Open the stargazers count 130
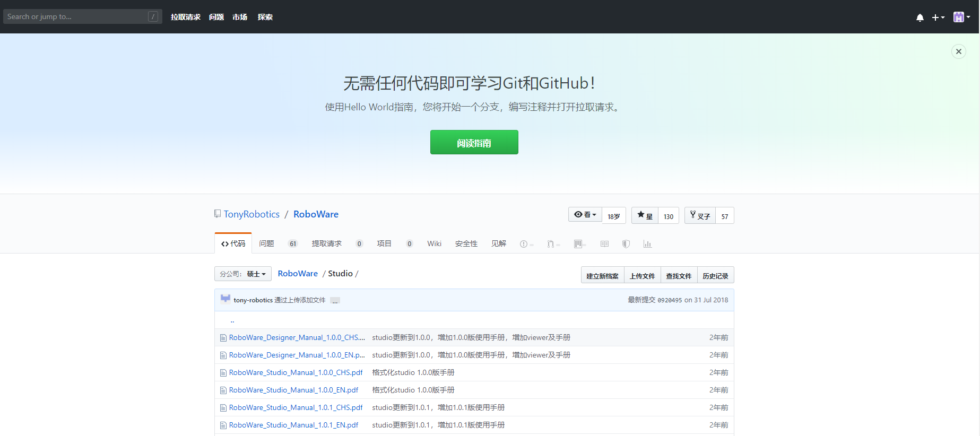Image resolution: width=980 pixels, height=436 pixels. (669, 216)
